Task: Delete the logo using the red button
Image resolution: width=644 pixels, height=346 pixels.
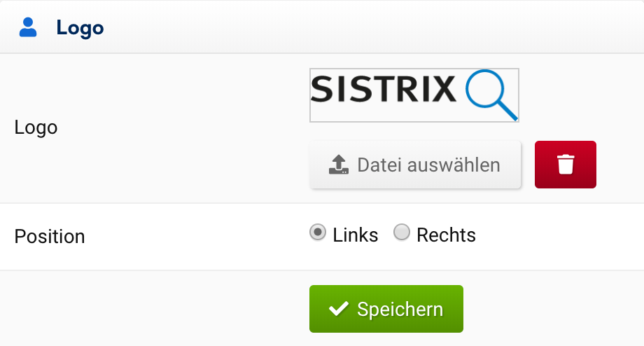Action: coord(566,165)
